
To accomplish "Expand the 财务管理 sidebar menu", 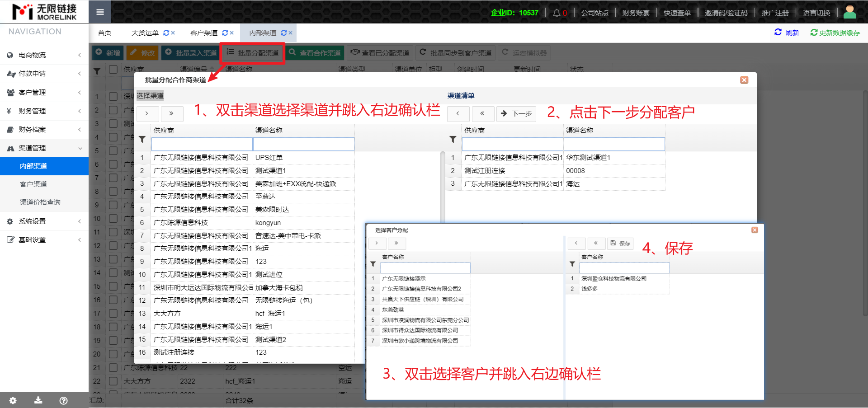I will (44, 111).
